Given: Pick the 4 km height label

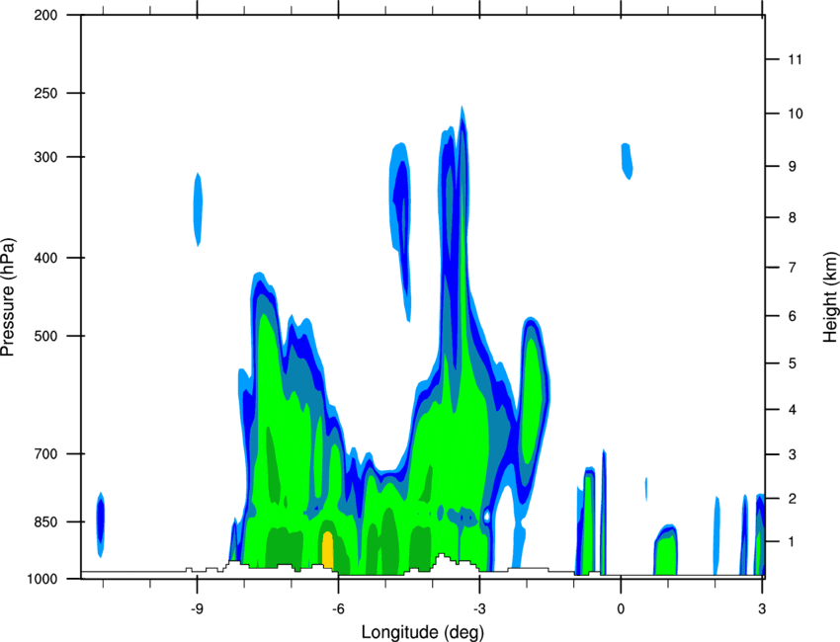Looking at the screenshot, I should pos(792,410).
